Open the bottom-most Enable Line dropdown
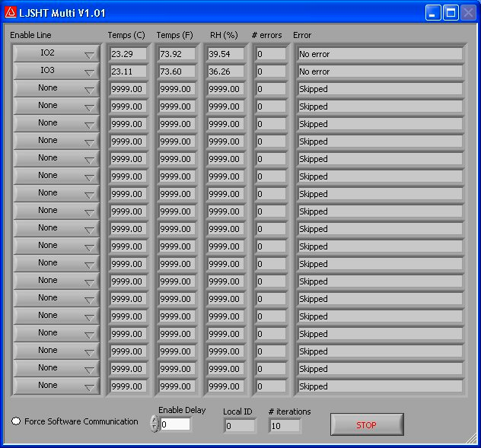 click(x=56, y=386)
